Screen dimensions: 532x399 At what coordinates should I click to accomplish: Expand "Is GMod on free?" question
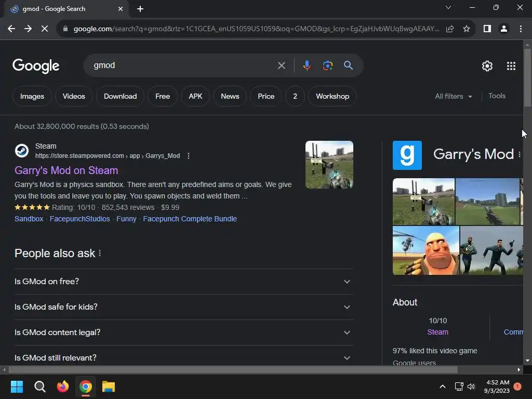[x=183, y=282]
